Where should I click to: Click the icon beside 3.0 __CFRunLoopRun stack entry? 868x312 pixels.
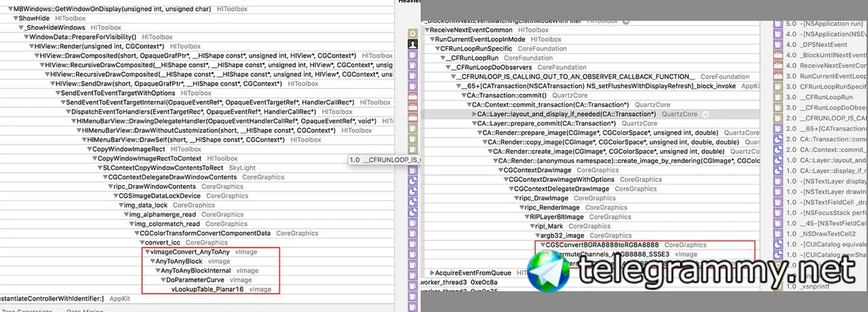coord(778,98)
